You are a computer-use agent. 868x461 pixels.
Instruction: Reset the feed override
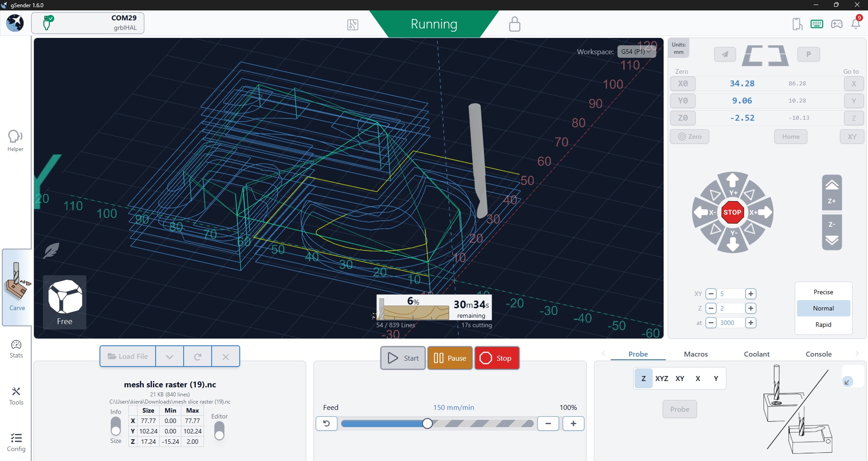[327, 423]
